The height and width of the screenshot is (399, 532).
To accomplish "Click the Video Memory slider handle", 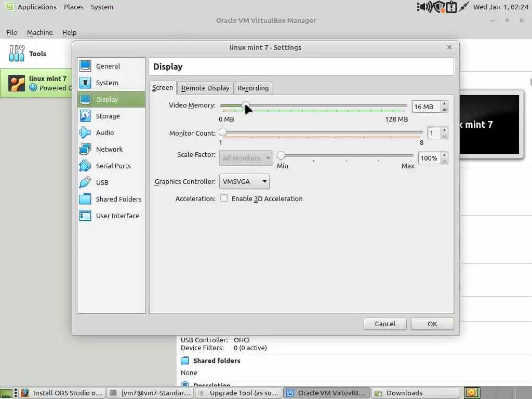I will coord(246,105).
